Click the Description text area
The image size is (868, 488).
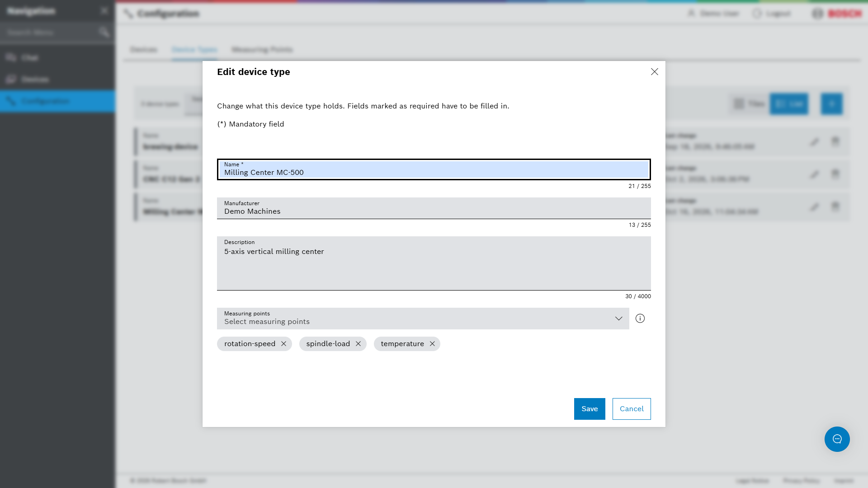click(434, 263)
